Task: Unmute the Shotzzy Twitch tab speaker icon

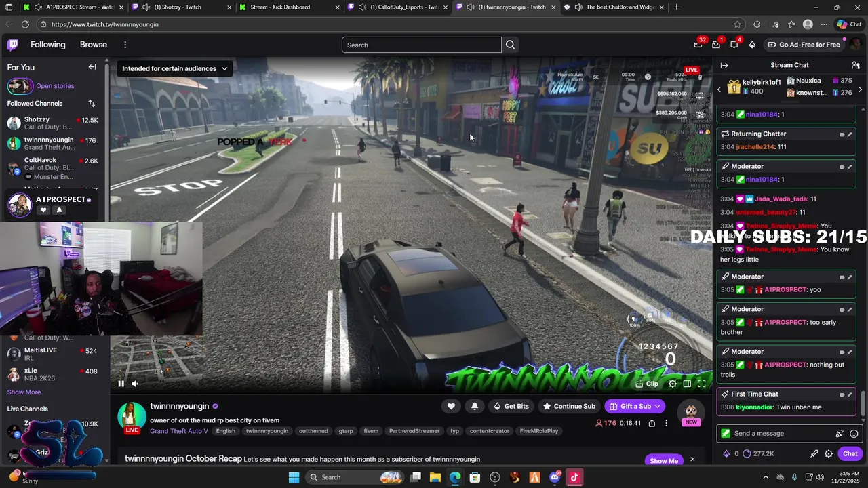Action: [146, 7]
